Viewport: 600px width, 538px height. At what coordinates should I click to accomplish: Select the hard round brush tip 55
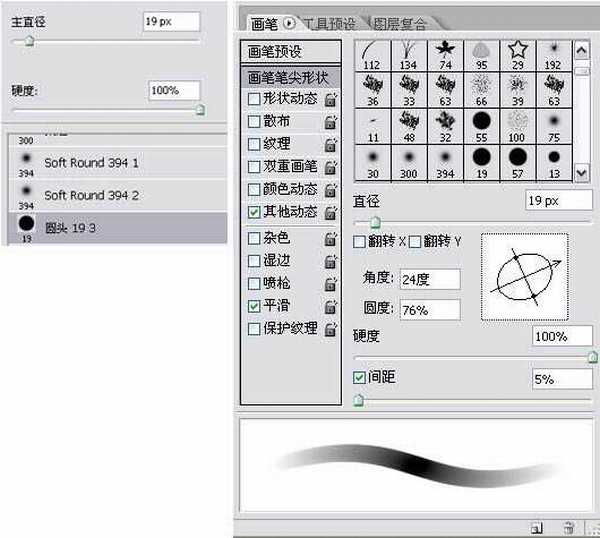coord(481,124)
